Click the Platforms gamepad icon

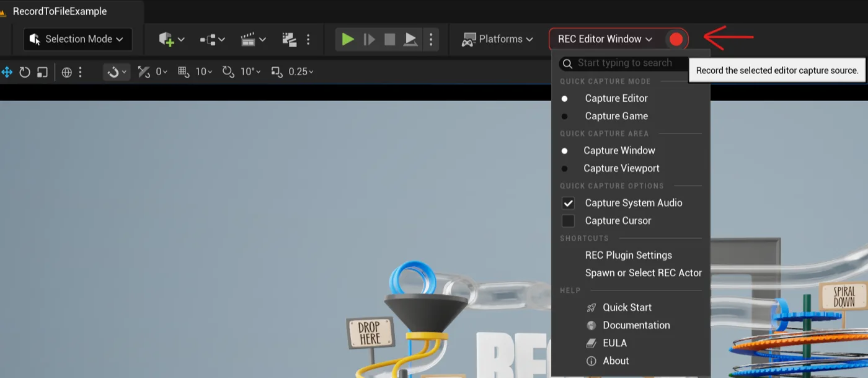coord(469,39)
